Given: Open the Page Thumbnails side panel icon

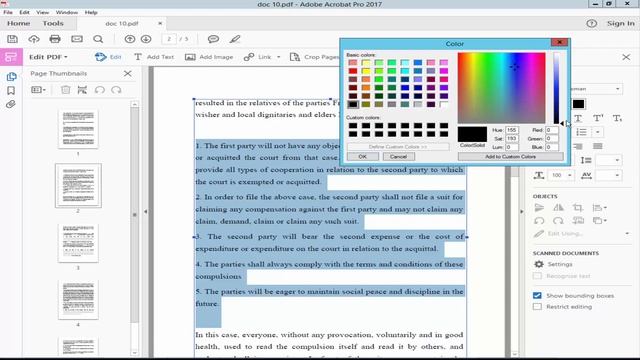Looking at the screenshot, I should click(11, 76).
